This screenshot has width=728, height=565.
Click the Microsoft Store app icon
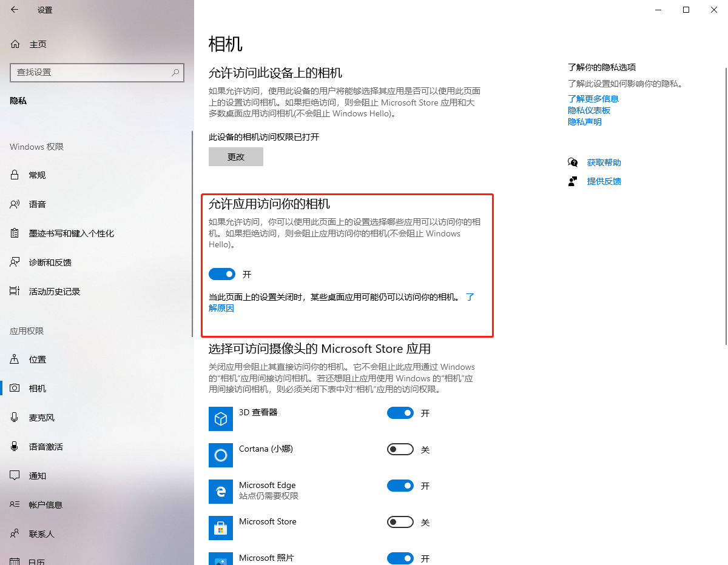coord(221,528)
